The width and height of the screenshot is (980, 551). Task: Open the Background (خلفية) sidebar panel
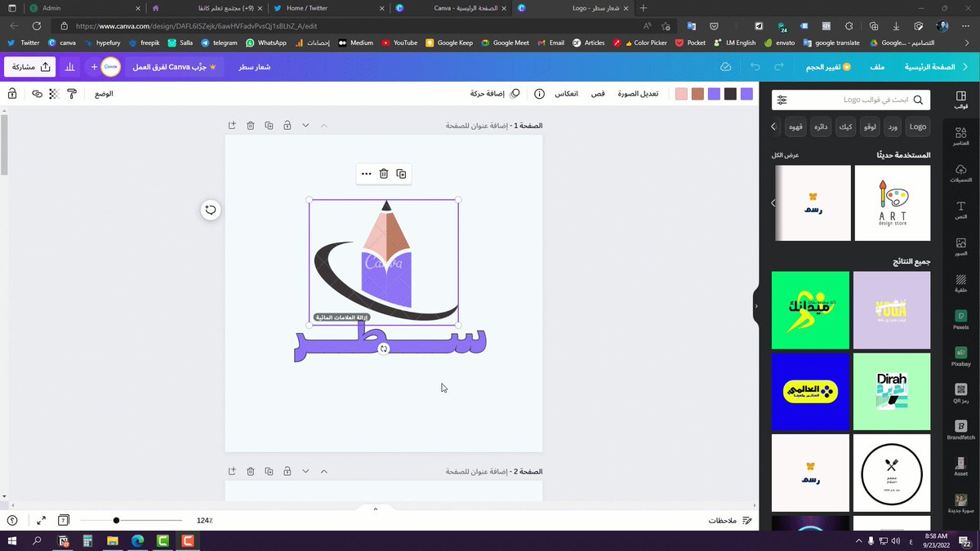960,283
